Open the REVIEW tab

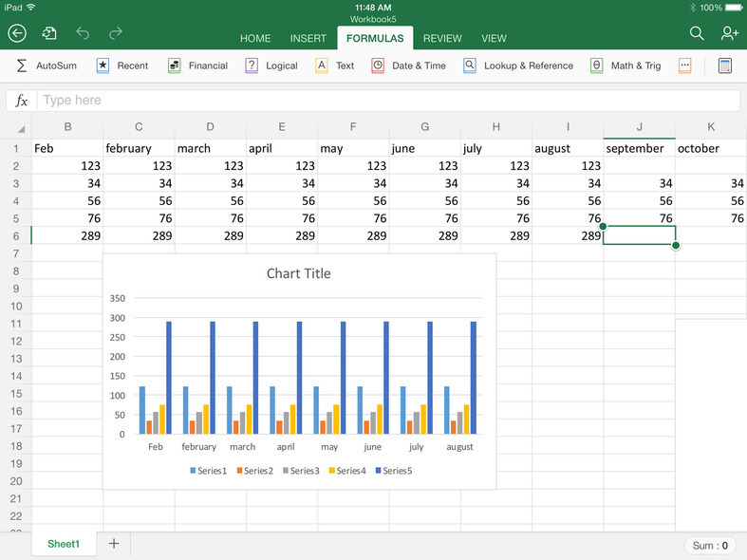click(x=442, y=39)
